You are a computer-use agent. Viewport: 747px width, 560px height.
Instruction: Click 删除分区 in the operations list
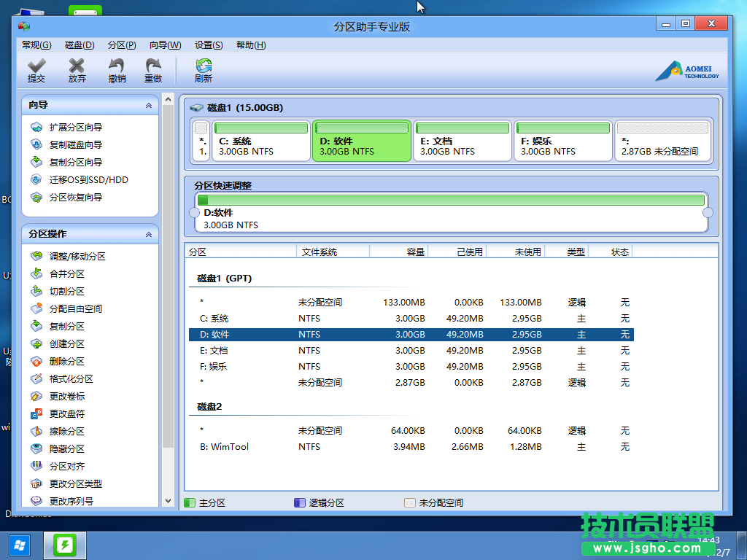[x=66, y=362]
